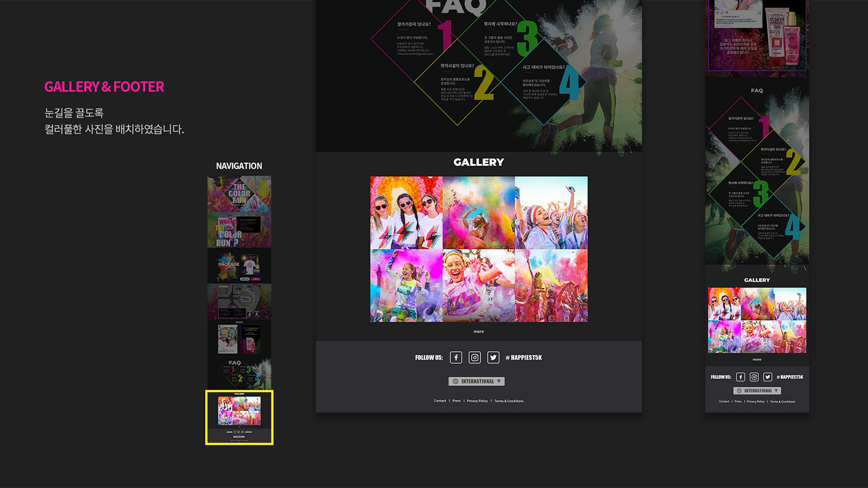This screenshot has height=488, width=868.
Task: Click the yellow-highlighted GALLERY navigation thumbnail
Action: [x=239, y=416]
